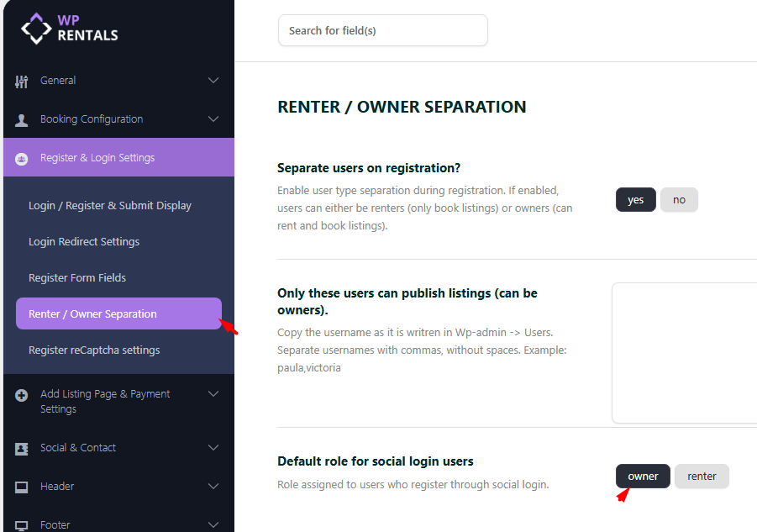This screenshot has width=757, height=532.
Task: Set user separation to no
Action: pos(679,200)
